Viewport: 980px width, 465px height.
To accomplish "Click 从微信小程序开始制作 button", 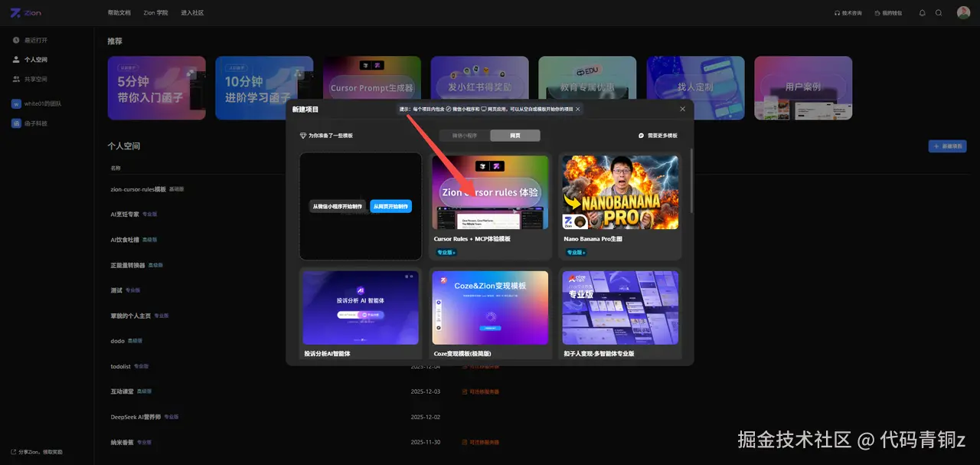I will (338, 206).
